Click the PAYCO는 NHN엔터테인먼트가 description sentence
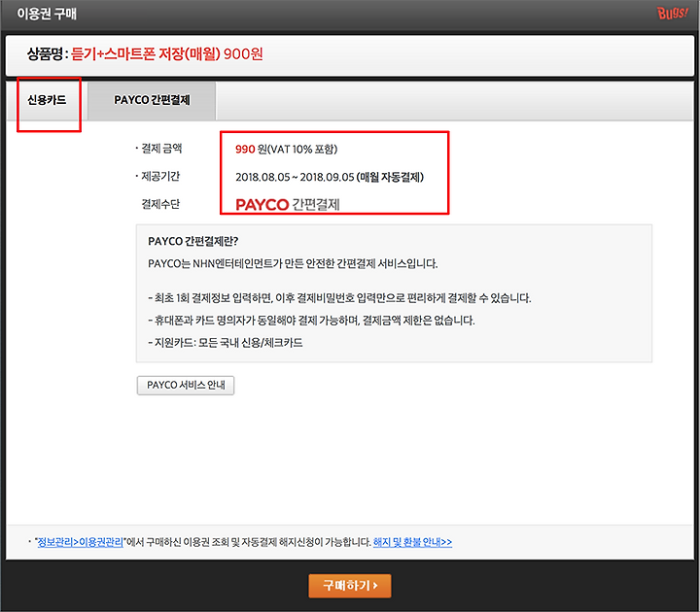 click(x=293, y=263)
